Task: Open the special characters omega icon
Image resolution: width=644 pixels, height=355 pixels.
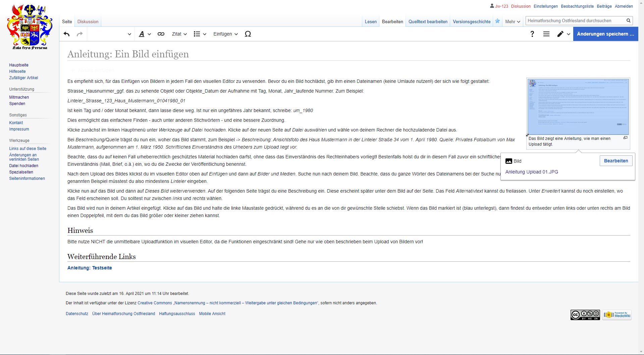Action: [x=248, y=34]
